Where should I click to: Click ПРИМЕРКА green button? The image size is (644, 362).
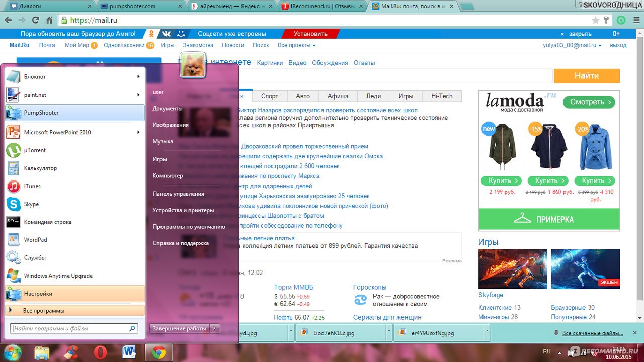pos(549,219)
